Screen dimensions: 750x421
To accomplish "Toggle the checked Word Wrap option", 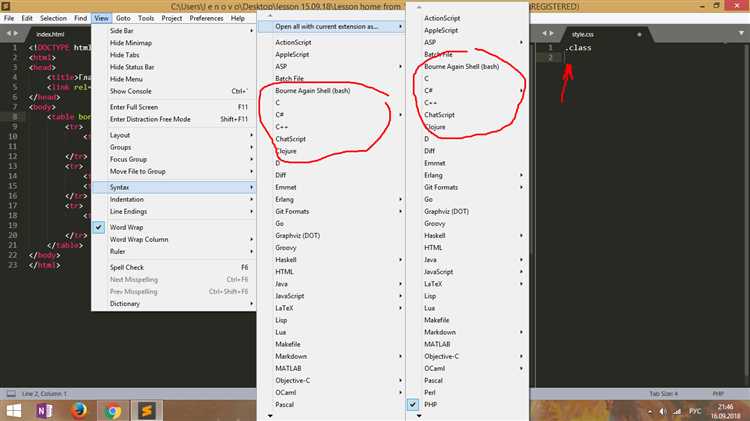I will tap(127, 227).
